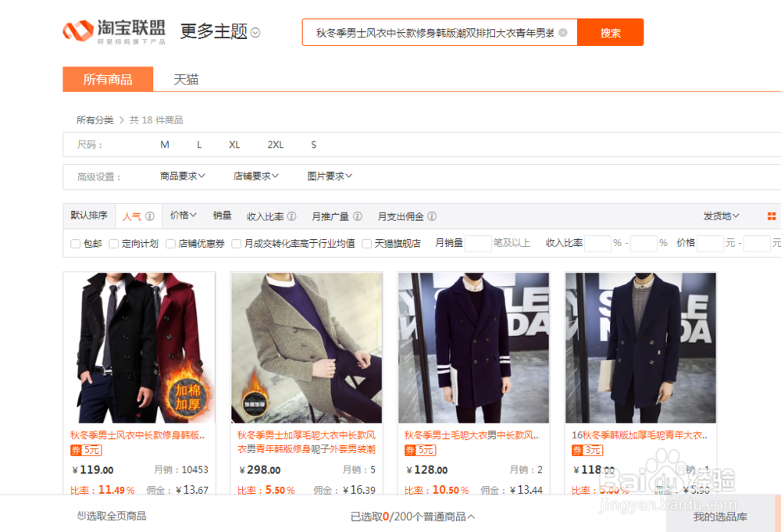
Task: Sort by 默认排序
Action: pyautogui.click(x=89, y=215)
